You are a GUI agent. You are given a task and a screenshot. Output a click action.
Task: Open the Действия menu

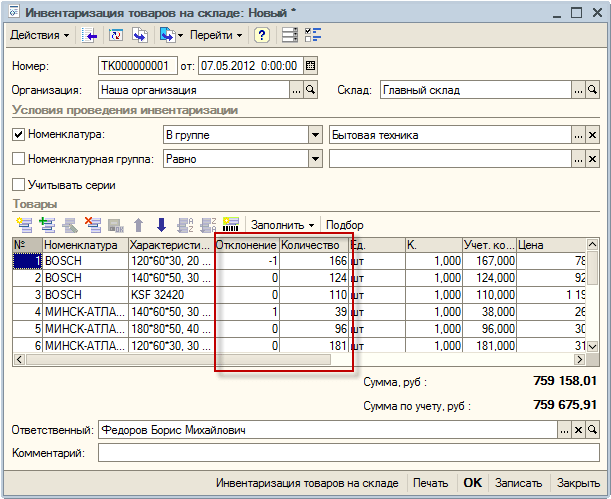click(39, 35)
